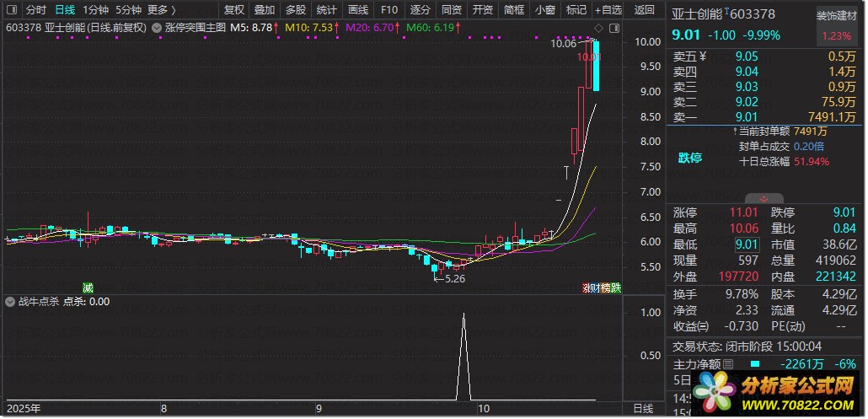Click the 返回 button

point(644,10)
